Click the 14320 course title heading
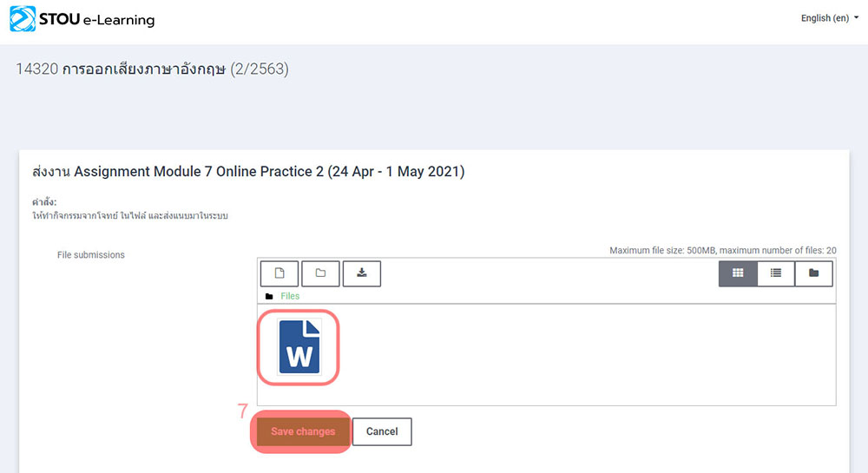This screenshot has width=868, height=473. pyautogui.click(x=152, y=69)
